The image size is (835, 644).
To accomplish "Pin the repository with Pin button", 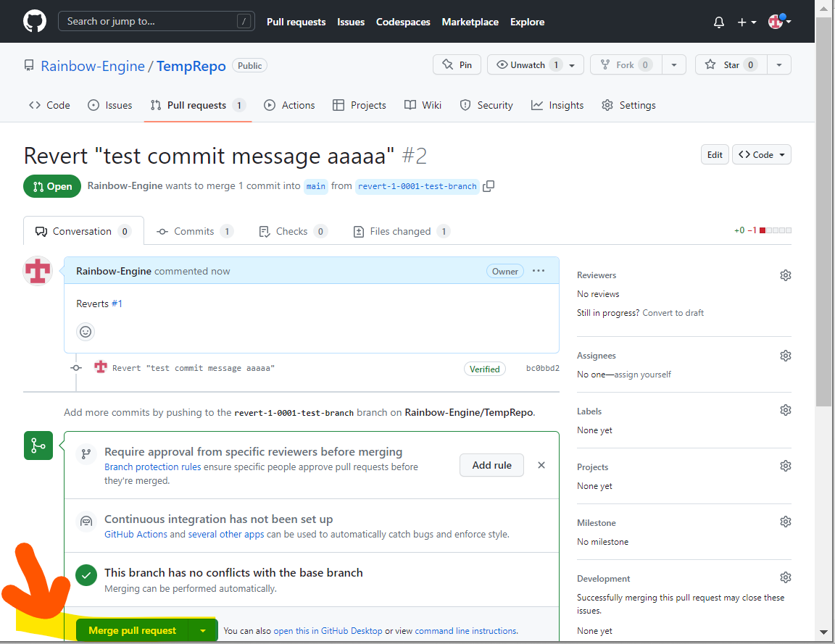I will coord(457,65).
